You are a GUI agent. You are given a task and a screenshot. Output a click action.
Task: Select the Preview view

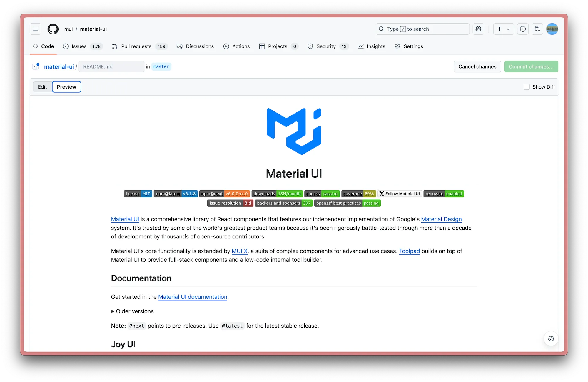coord(66,87)
